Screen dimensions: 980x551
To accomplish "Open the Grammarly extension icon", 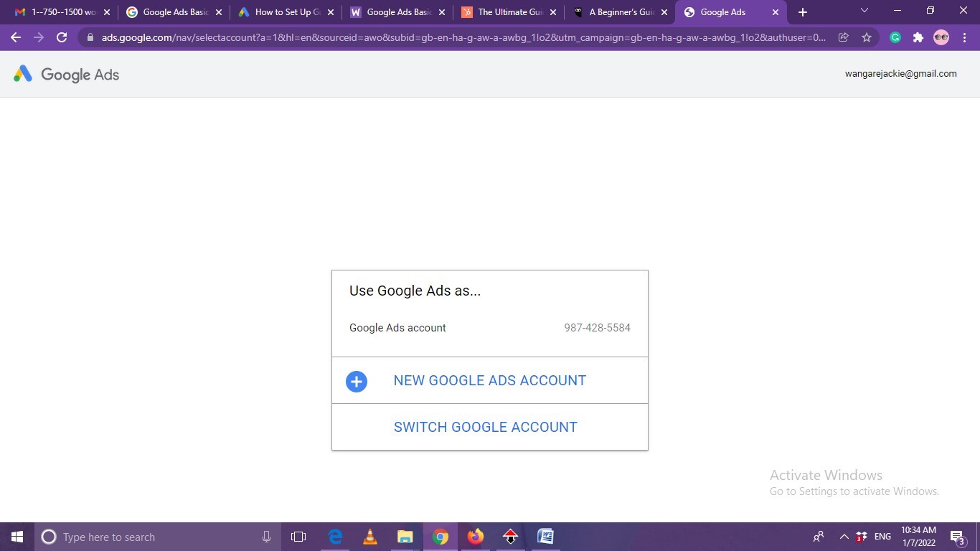I will (895, 37).
